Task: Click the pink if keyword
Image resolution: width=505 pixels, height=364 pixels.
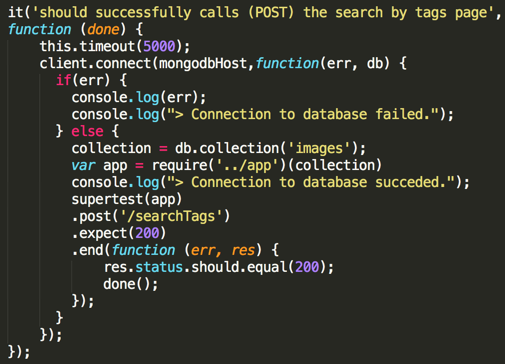Action: [x=63, y=80]
